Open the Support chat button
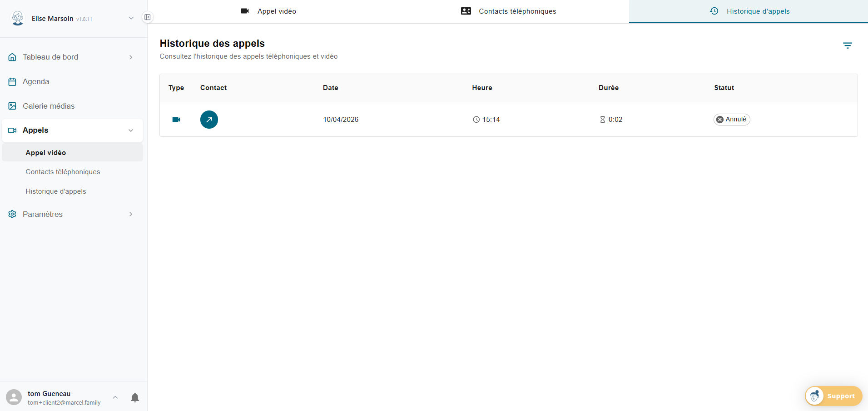This screenshot has width=868, height=411. [x=833, y=396]
